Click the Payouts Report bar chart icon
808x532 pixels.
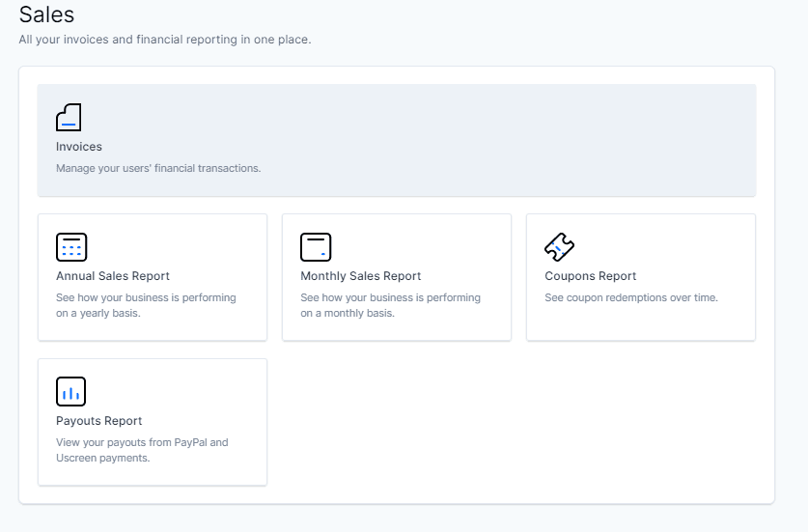pos(71,391)
